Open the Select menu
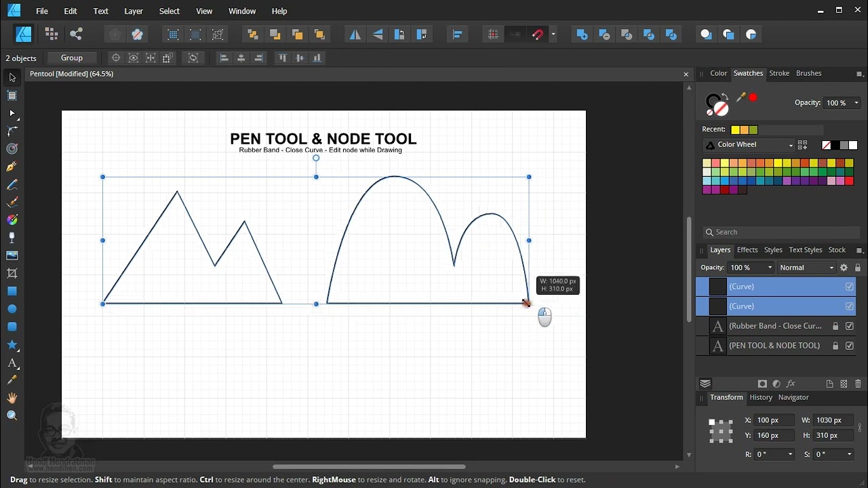This screenshot has width=868, height=488. [x=170, y=11]
